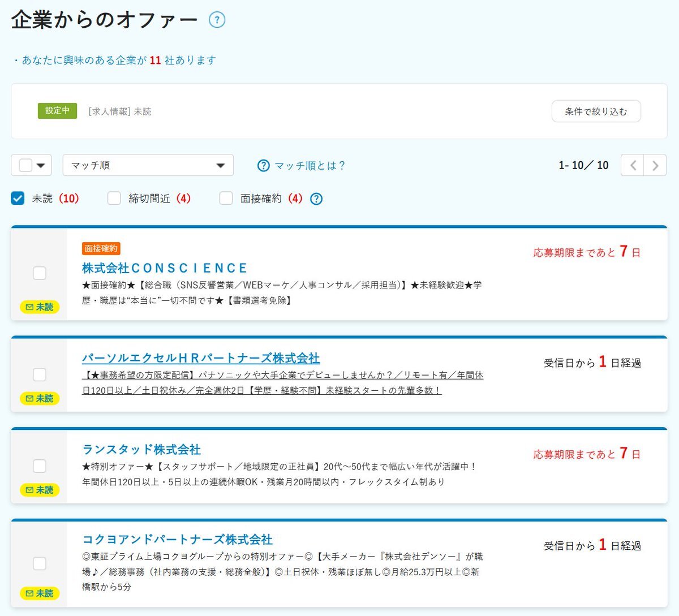Click 条件で絞り込む filter button
Screen dimensions: 679x616
[596, 111]
